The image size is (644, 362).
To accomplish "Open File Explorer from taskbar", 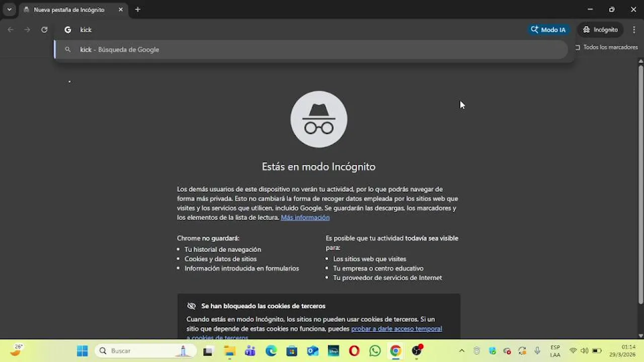I will tap(229, 351).
